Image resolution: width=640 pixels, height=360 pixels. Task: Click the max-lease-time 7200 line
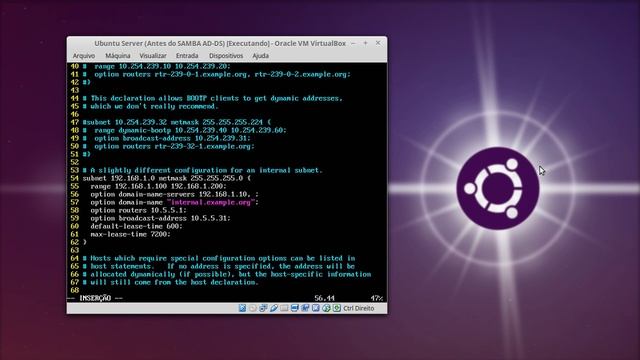[130, 234]
